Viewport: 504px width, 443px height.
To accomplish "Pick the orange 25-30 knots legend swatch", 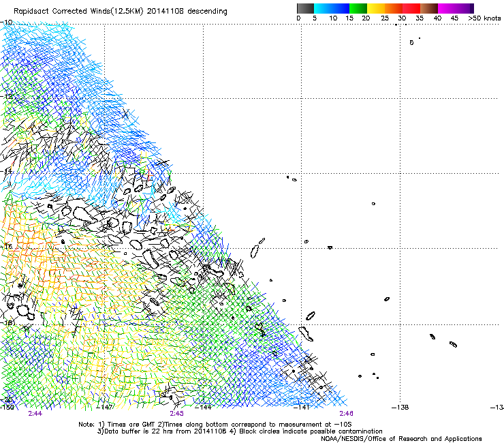I will tap(394, 8).
